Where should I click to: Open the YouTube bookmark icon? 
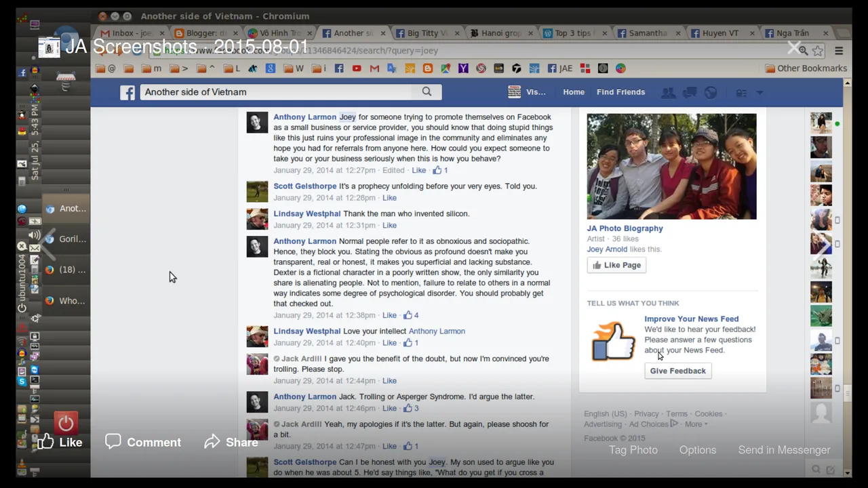pyautogui.click(x=357, y=68)
